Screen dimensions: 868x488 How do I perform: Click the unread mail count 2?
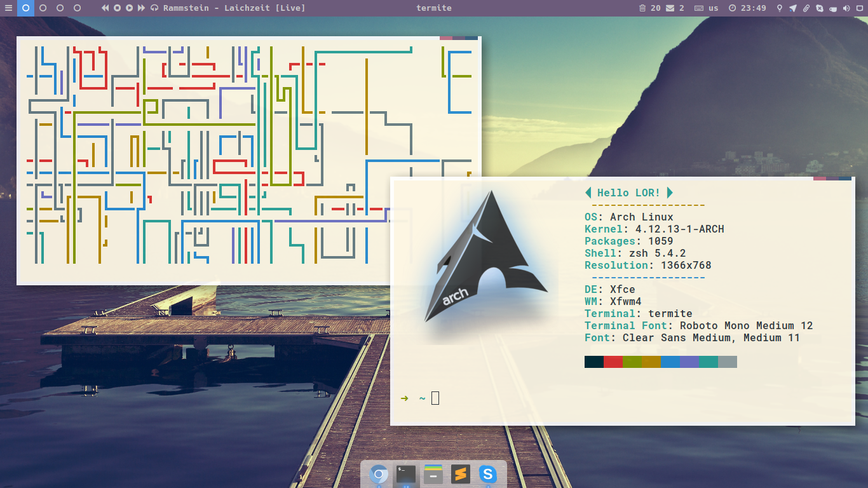[x=682, y=8]
